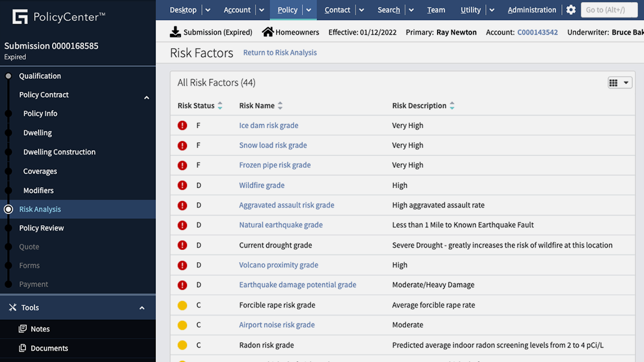
Task: Click the Tools wrench icon in the sidebar
Action: 12,307
